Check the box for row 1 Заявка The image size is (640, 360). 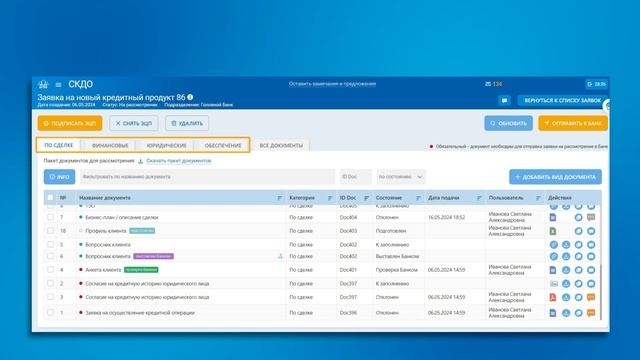click(x=50, y=313)
